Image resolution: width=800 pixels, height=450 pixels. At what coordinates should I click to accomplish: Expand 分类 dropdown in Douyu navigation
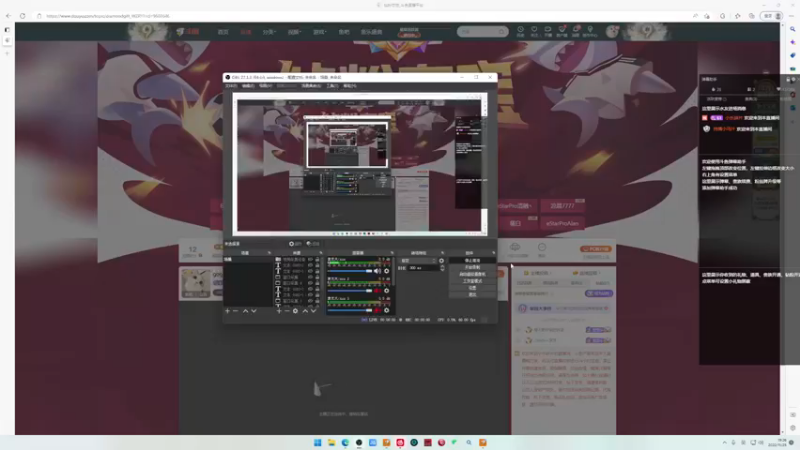coord(269,32)
